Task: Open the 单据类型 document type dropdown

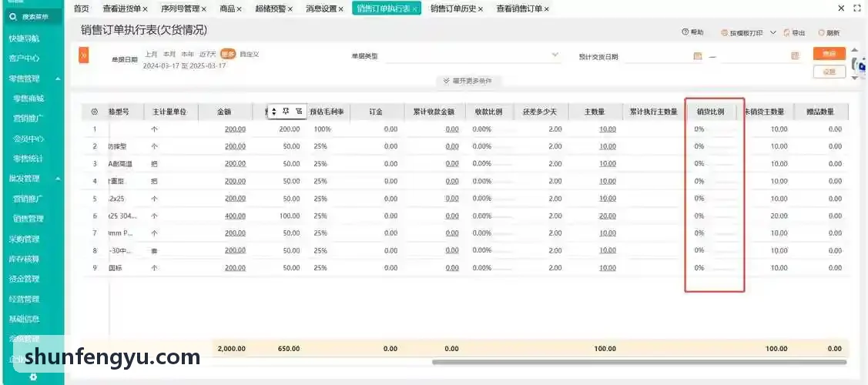Action: tap(555, 55)
